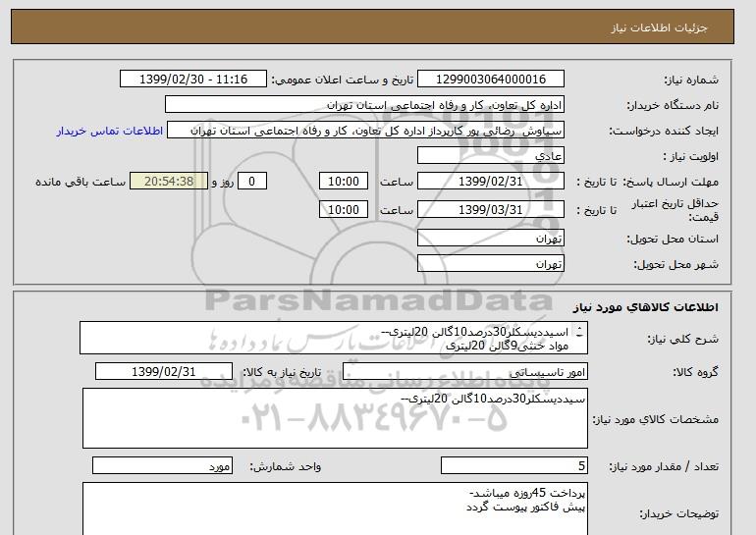
Task: Click the priority field showing عادی
Action: (x=490, y=156)
